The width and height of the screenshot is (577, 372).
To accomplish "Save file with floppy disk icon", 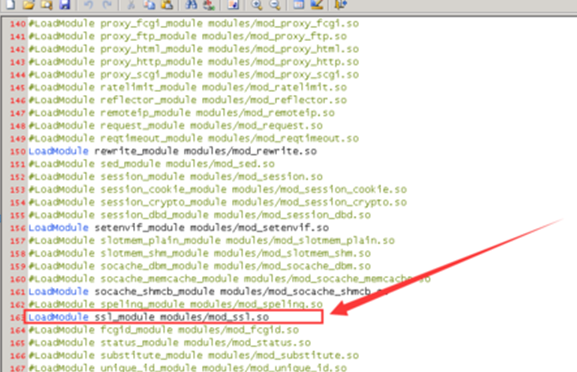I will [x=65, y=4].
